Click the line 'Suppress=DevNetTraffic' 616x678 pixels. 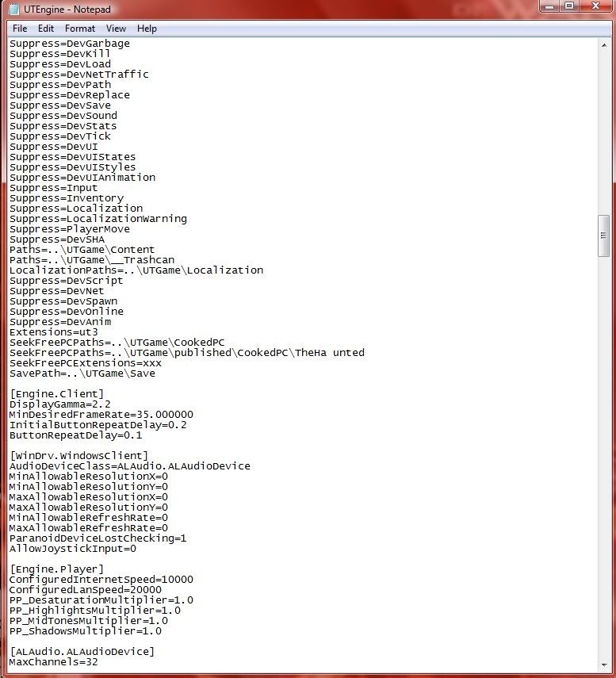click(x=79, y=75)
